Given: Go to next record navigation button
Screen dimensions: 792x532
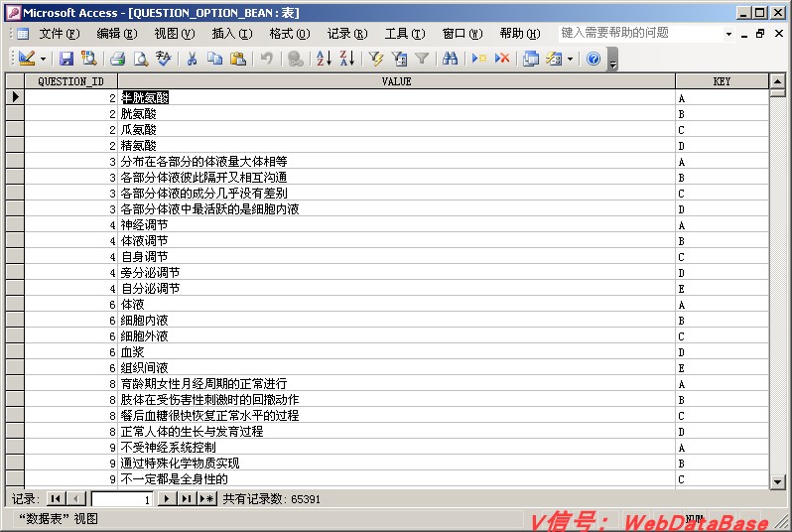Looking at the screenshot, I should click(x=166, y=498).
